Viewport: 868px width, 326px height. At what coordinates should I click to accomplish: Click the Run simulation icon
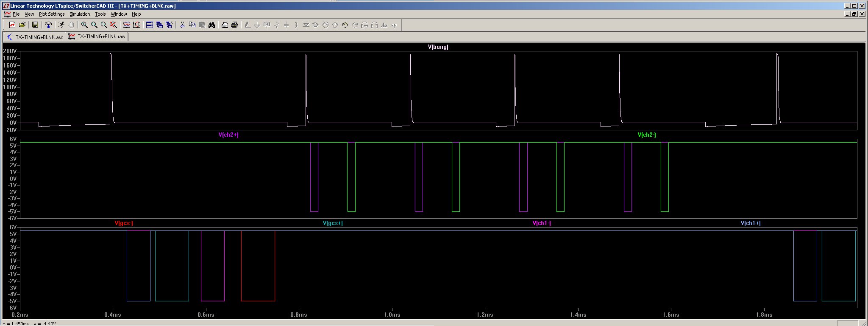[61, 25]
